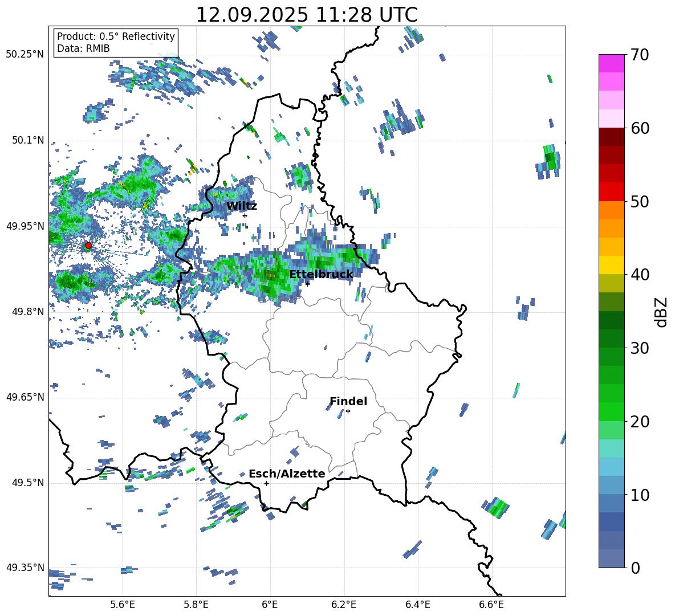Click the 0 tick on the colorbar
The height and width of the screenshot is (616, 675).
[635, 568]
